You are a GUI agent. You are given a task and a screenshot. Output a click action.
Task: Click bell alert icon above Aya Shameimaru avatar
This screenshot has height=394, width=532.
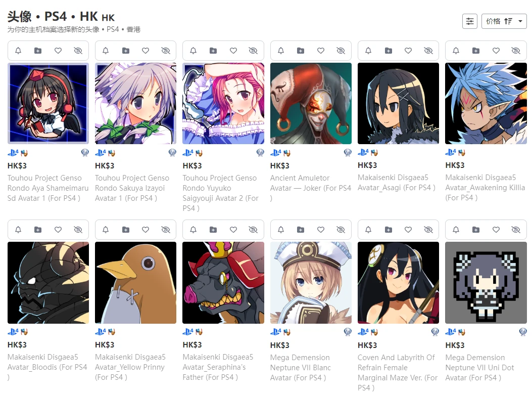[x=18, y=51]
